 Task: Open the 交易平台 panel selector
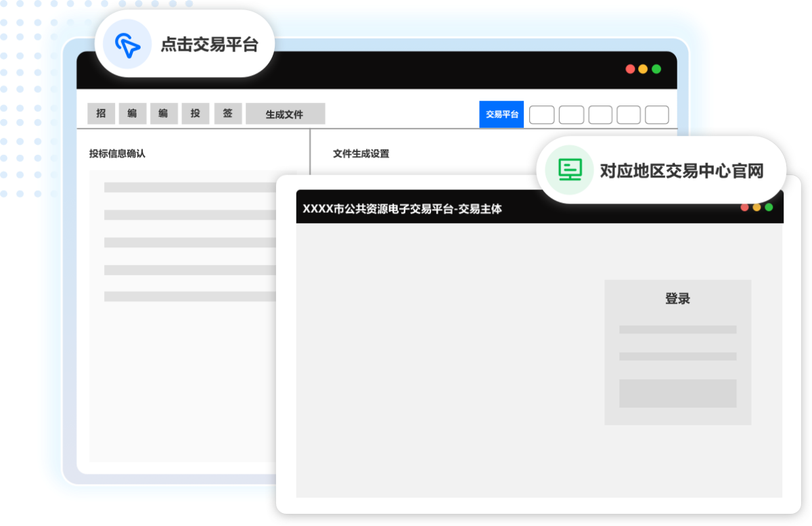click(501, 114)
